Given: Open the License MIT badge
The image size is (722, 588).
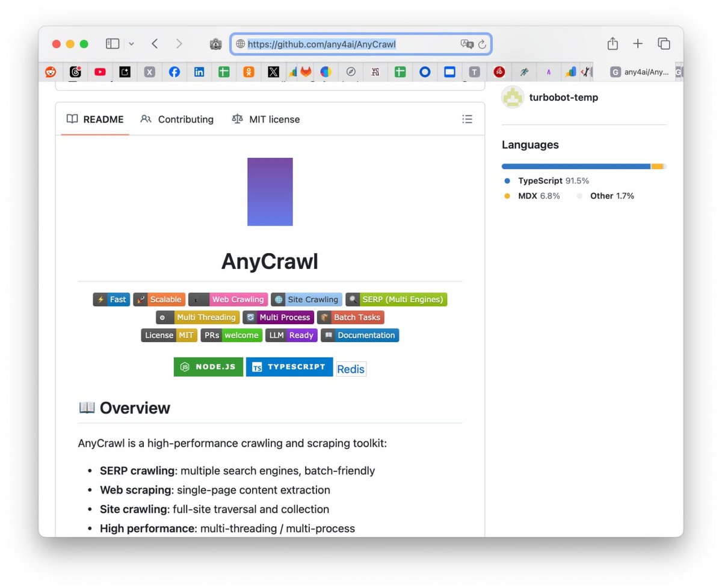Looking at the screenshot, I should 169,335.
